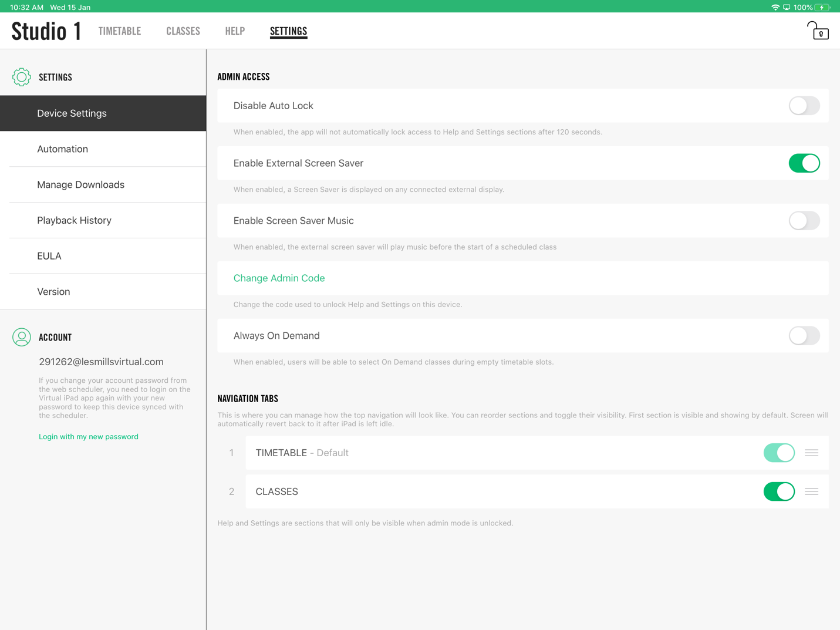Open the Version section
The width and height of the screenshot is (840, 630).
103,292
